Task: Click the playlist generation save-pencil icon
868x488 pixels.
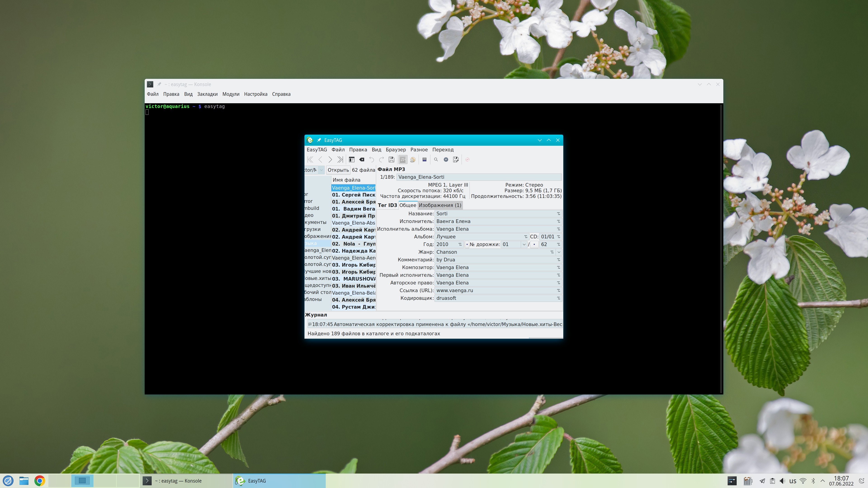Action: [456, 160]
